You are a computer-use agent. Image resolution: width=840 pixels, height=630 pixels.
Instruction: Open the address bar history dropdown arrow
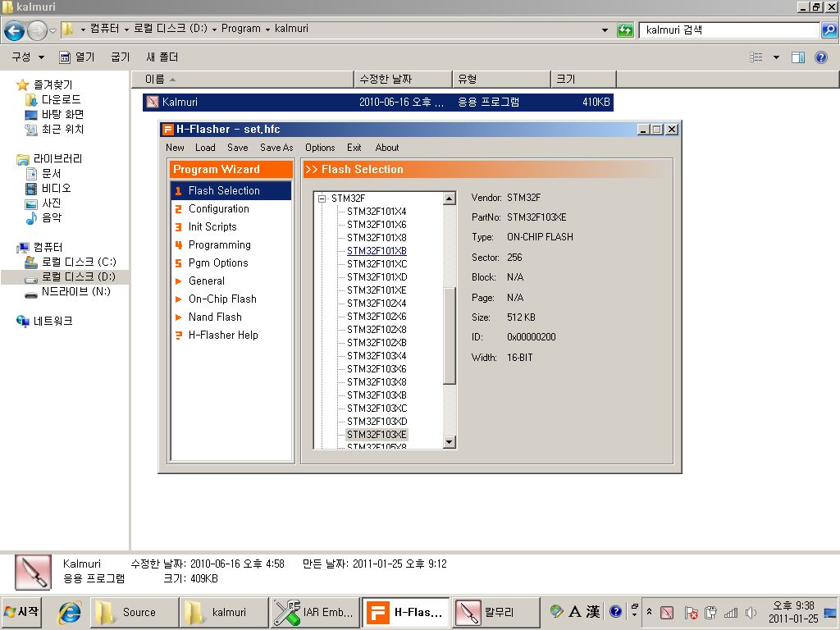click(605, 30)
